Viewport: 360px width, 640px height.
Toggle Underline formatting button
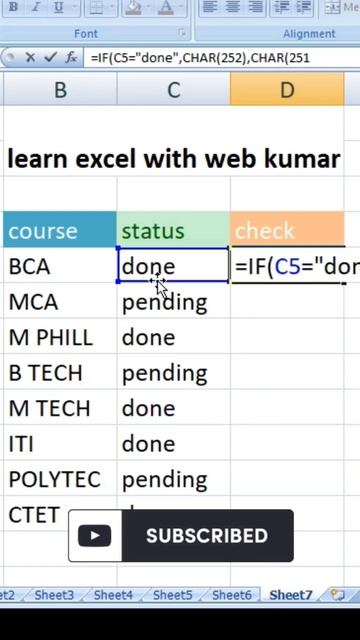point(59,7)
